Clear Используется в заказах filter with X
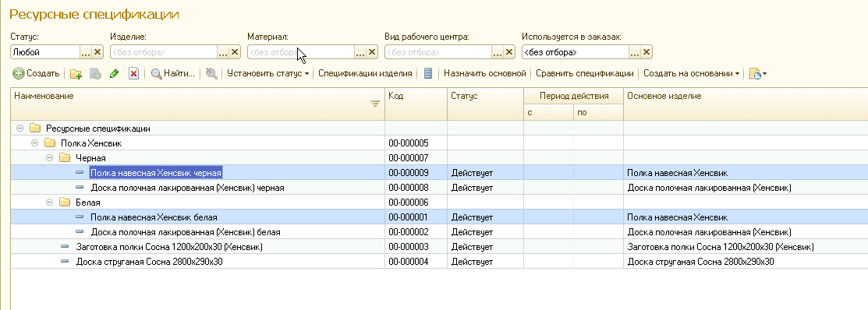This screenshot has height=310, width=868. click(x=647, y=52)
